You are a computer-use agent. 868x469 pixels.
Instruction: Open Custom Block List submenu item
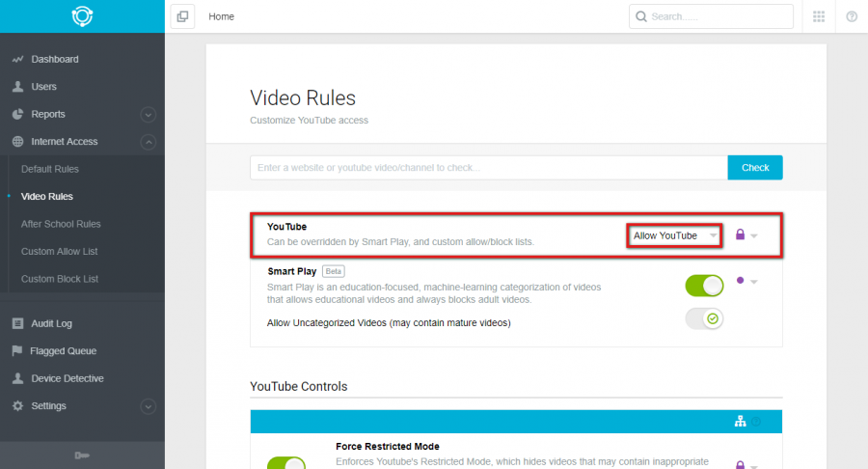(60, 279)
